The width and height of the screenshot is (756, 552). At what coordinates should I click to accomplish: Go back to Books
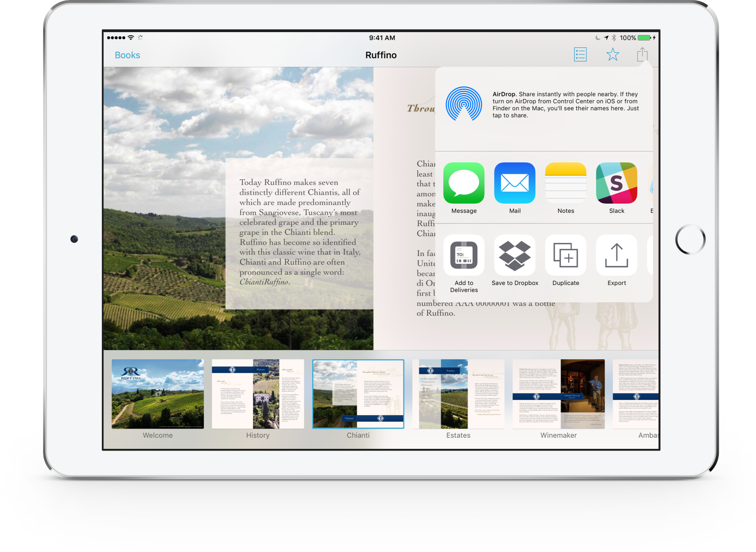[127, 55]
